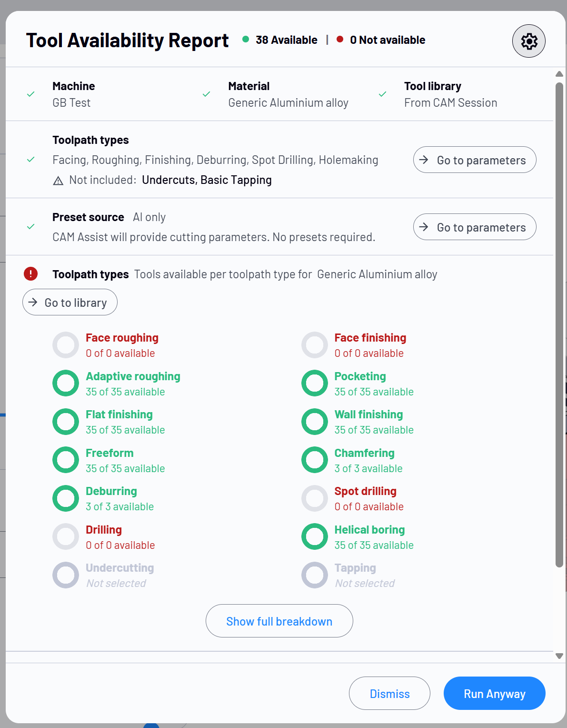Viewport: 567px width, 728px height.
Task: Click the Tool library green checkmark
Action: (382, 94)
